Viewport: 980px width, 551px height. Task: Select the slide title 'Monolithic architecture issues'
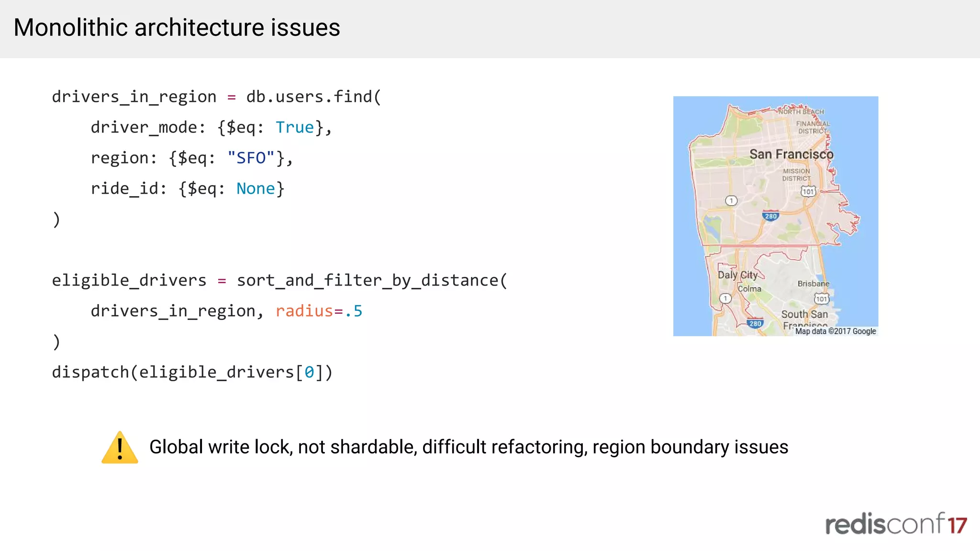pos(177,27)
